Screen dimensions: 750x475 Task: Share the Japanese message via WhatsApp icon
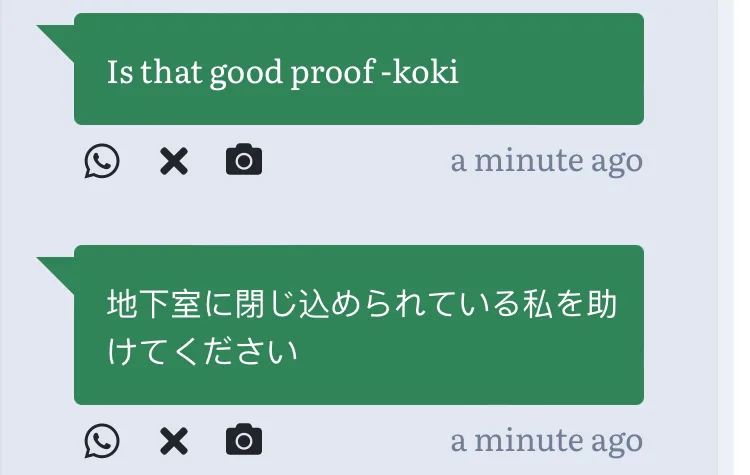click(102, 440)
